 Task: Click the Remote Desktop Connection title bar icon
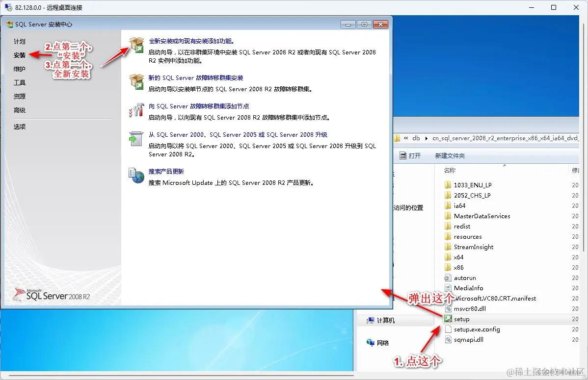8,7
